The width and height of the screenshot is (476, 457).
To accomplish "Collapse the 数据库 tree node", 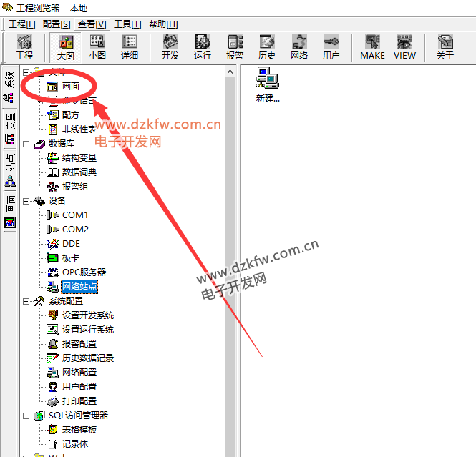I will pos(26,144).
